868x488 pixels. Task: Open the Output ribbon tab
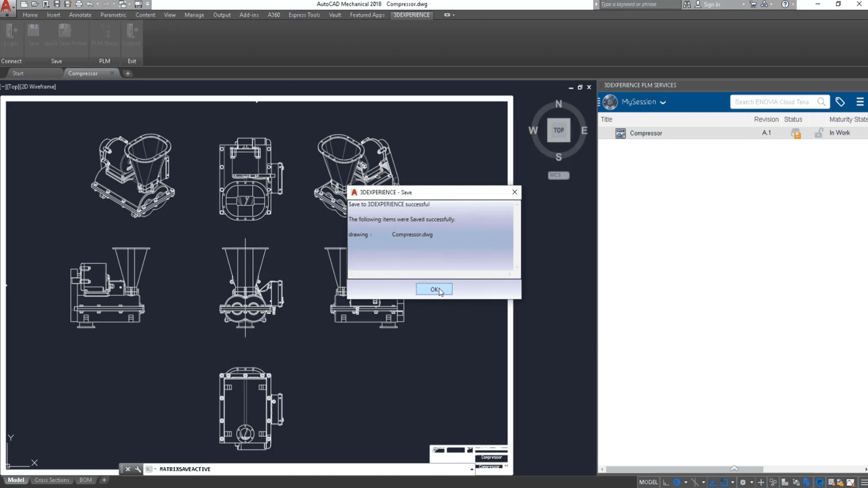222,15
